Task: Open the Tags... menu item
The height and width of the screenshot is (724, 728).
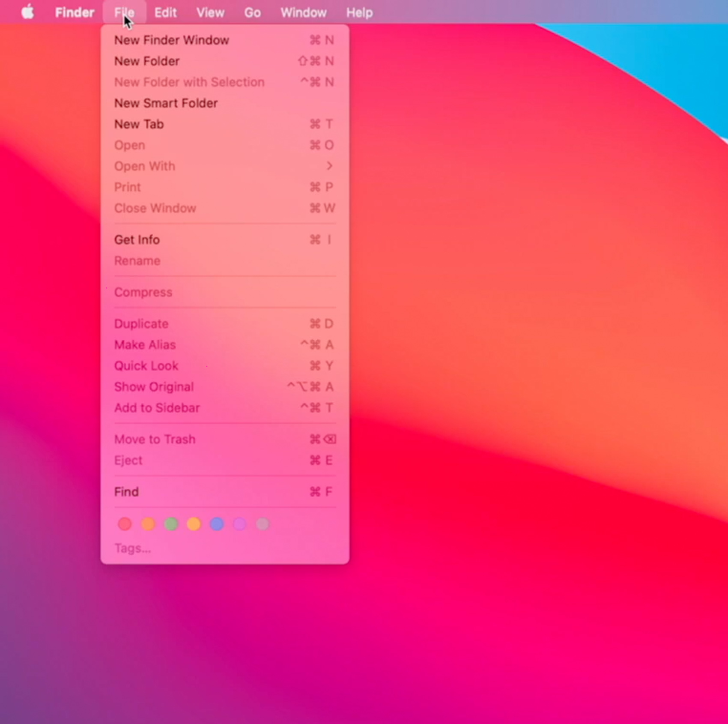Action: [225, 548]
